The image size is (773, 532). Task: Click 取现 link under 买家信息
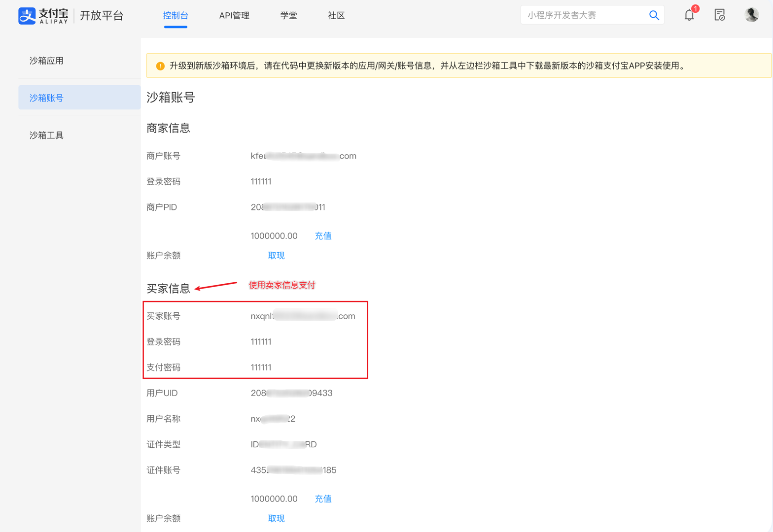[x=276, y=518]
